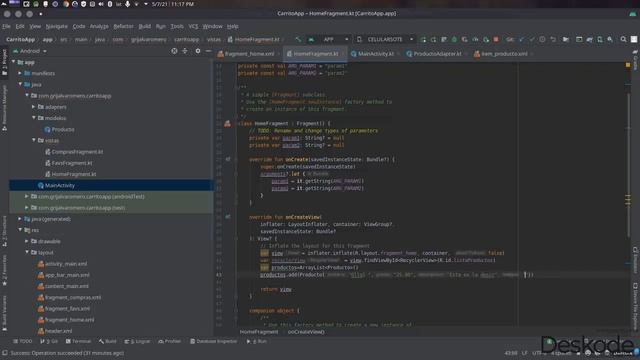Collapse the modelos package

(33, 118)
